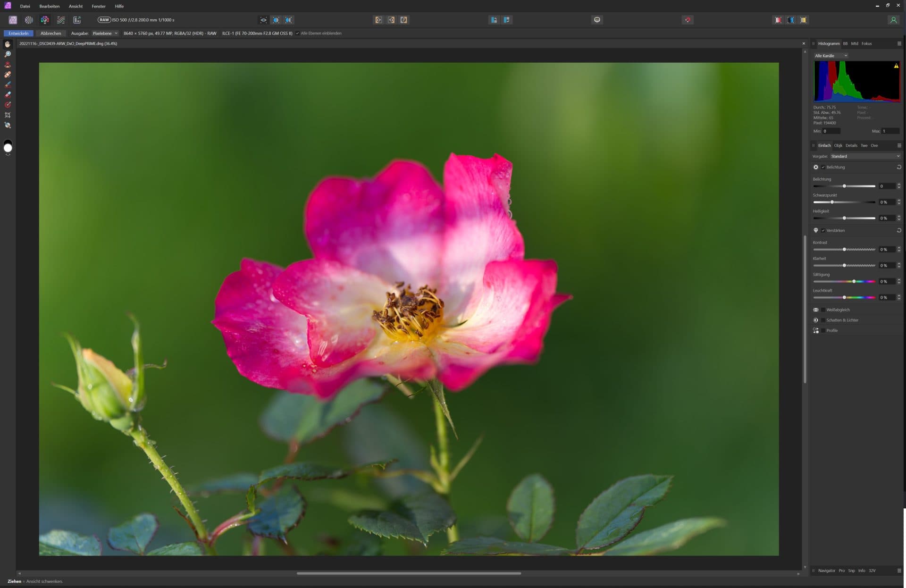Viewport: 906px width, 588px height.
Task: Open the account icon in the top right
Action: click(893, 20)
